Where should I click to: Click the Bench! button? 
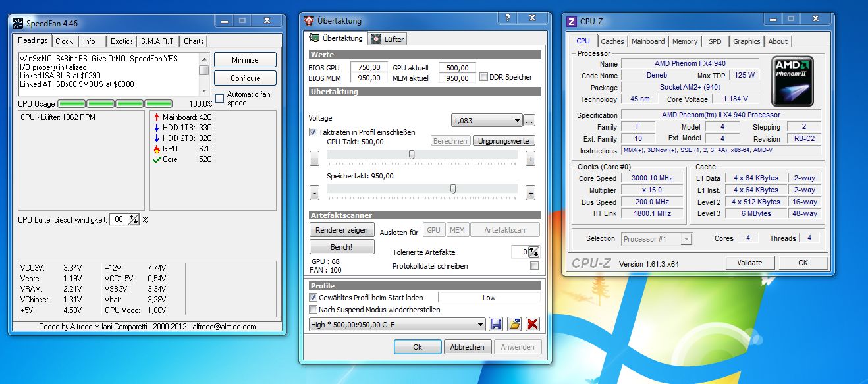tap(342, 247)
